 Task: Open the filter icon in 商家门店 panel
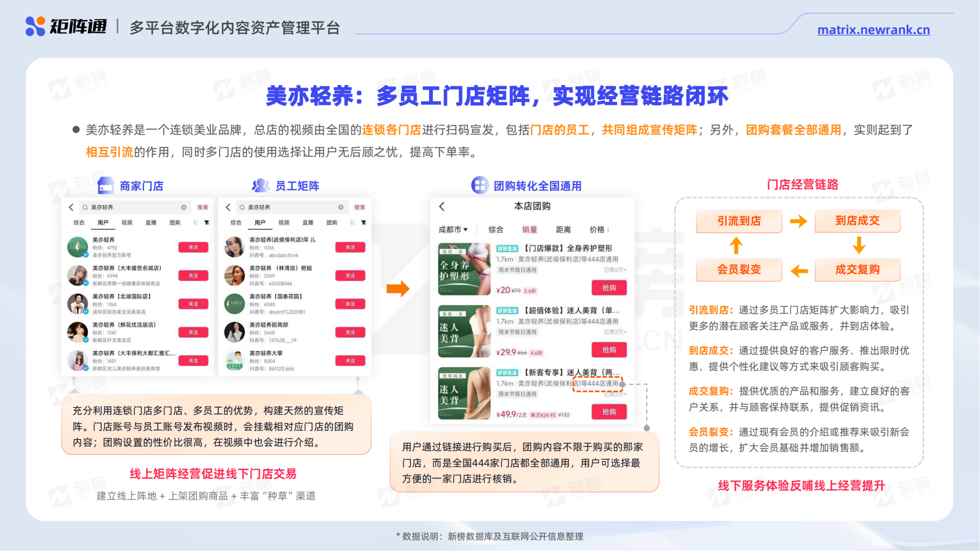click(x=207, y=223)
